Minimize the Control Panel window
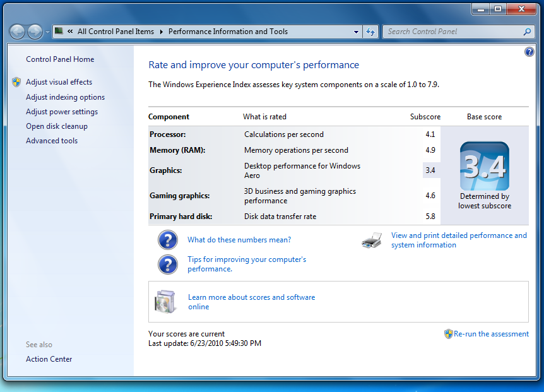The image size is (544, 392). 481,9
